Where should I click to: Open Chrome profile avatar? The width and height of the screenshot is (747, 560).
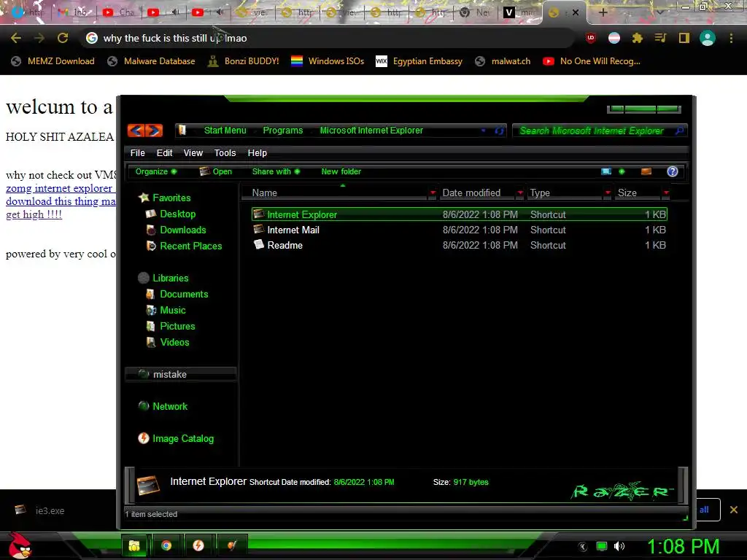[x=708, y=38]
